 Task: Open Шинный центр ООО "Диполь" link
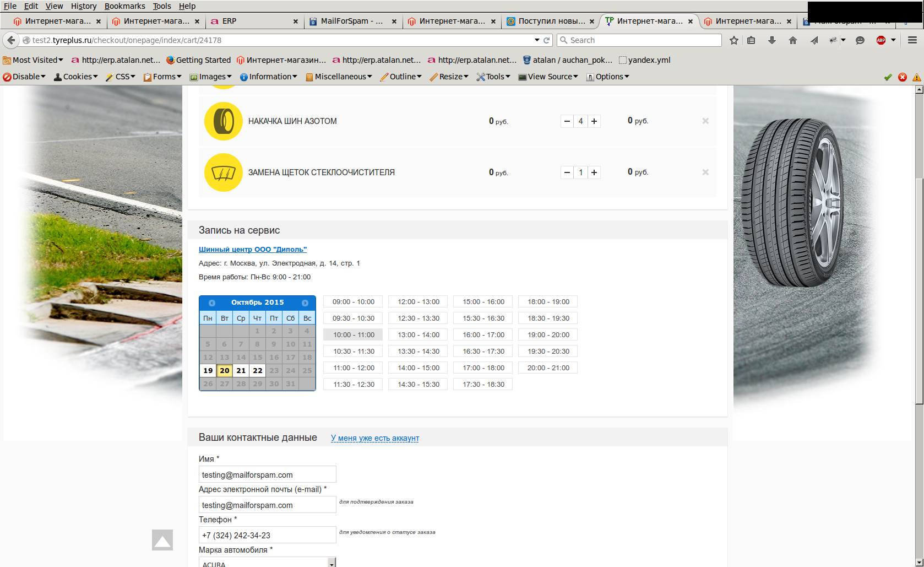pos(253,250)
